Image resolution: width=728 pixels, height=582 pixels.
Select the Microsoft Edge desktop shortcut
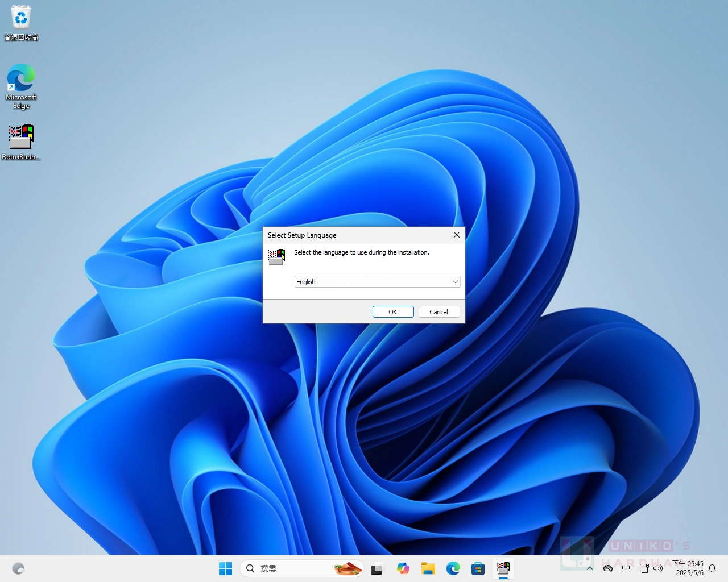point(21,86)
